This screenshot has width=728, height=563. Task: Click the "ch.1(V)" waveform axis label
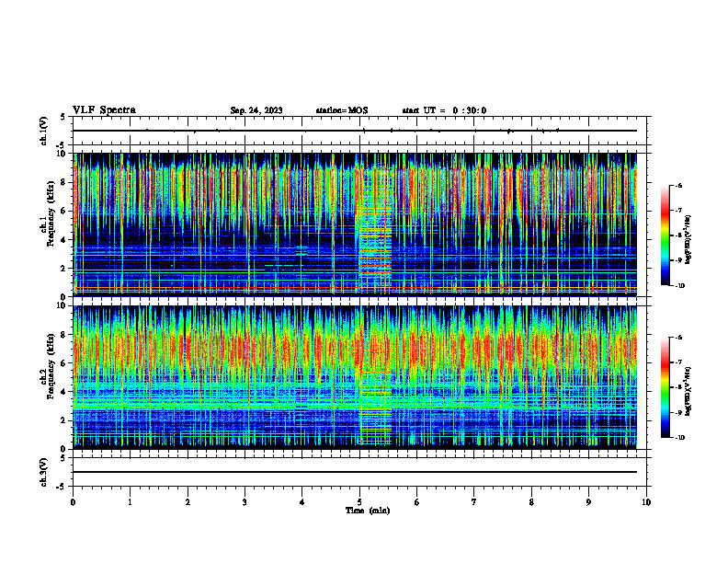tap(44, 131)
